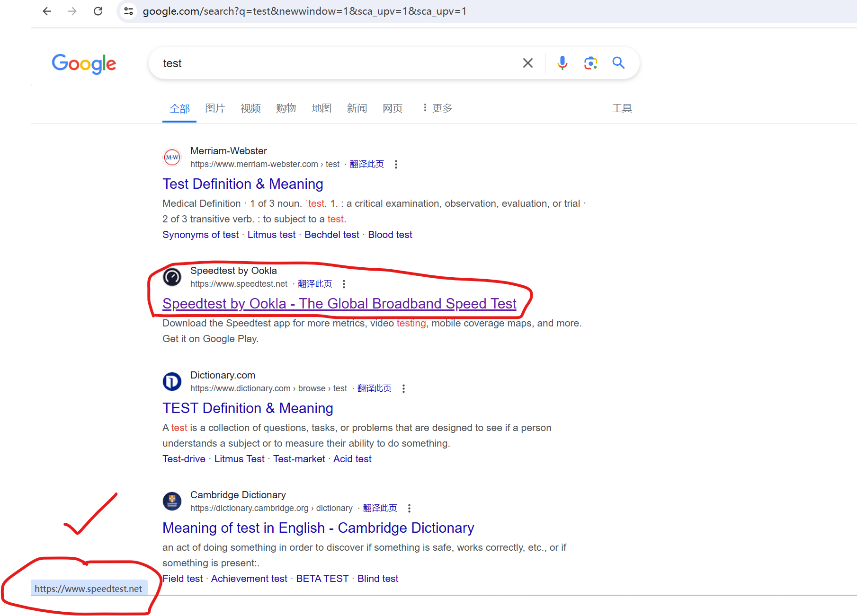Click the https://www.speedtest.net URL under Speedtest by Ookla
The height and width of the screenshot is (616, 857).
click(239, 284)
